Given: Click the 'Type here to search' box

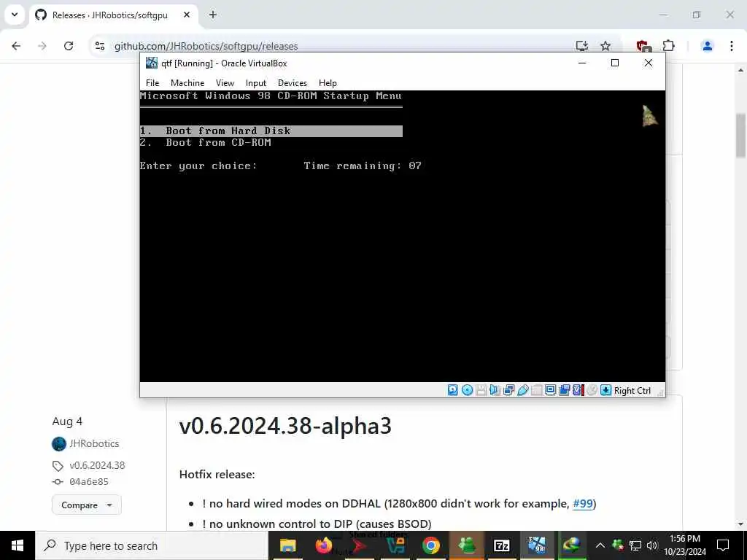Looking at the screenshot, I should tap(152, 545).
